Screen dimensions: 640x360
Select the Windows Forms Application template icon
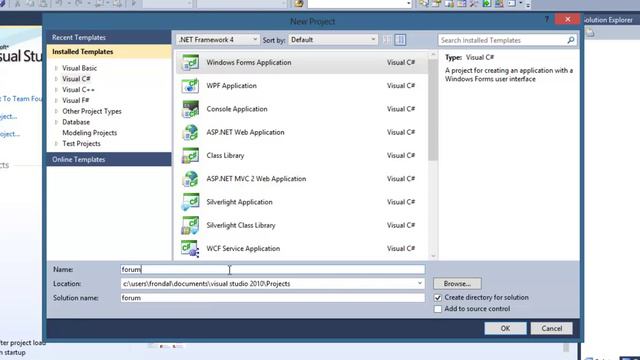190,62
